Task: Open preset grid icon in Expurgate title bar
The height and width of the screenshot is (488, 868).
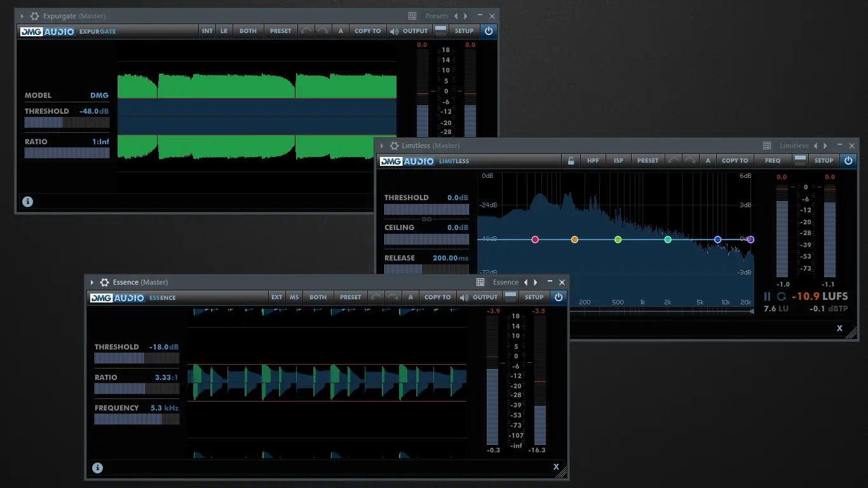Action: pos(412,16)
